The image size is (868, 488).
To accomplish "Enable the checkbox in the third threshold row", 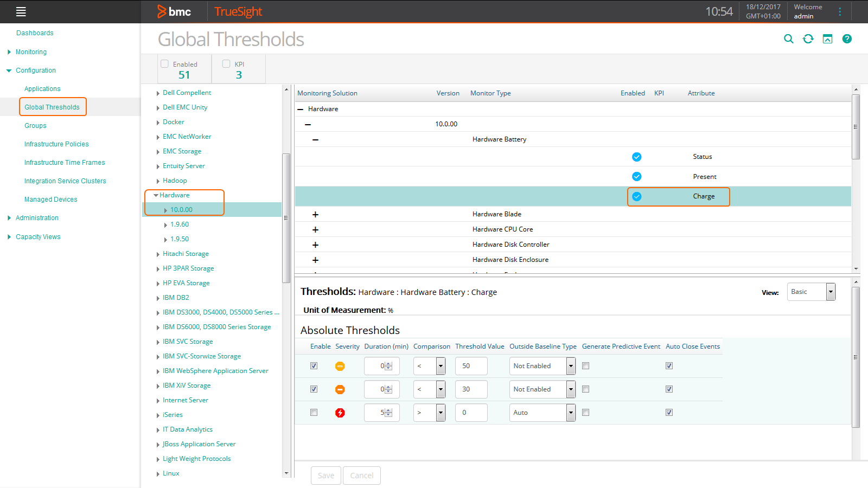I will [314, 412].
